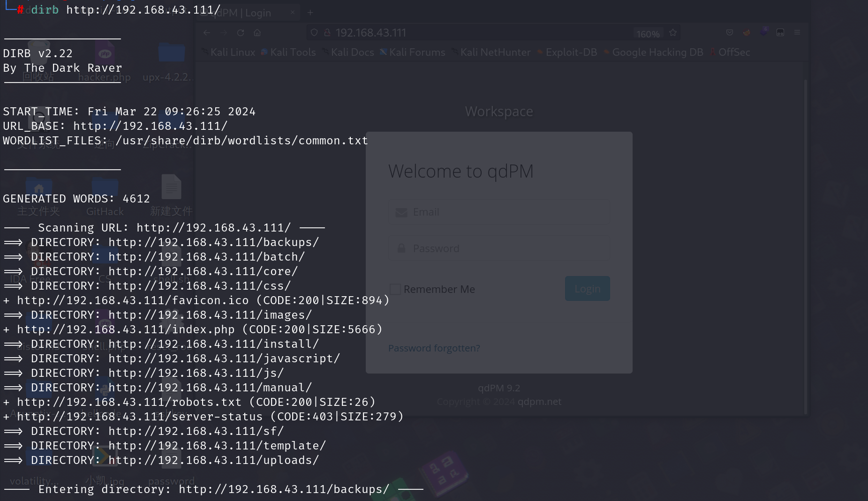Click the /install/ DIRECTORY result line
This screenshot has width=868, height=501.
pos(161,344)
